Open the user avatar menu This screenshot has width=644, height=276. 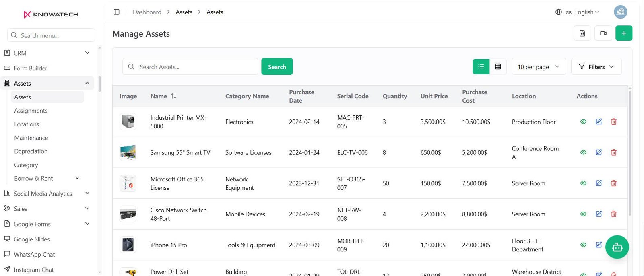621,12
